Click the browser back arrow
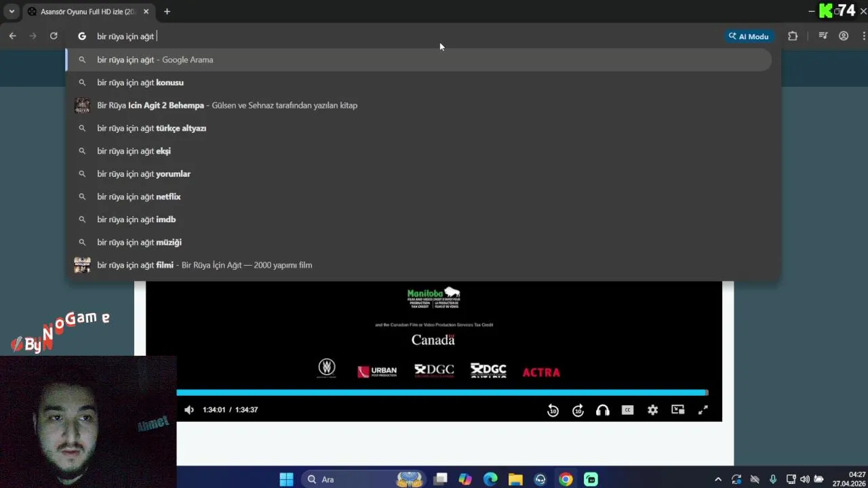The height and width of the screenshot is (488, 868). pos(12,36)
